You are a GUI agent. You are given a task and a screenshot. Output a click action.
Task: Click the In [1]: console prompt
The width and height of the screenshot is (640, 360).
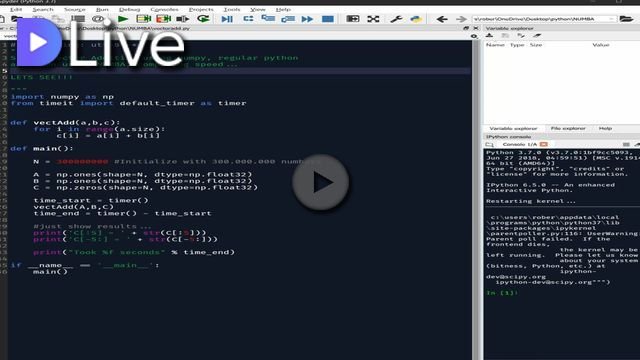(x=502, y=293)
